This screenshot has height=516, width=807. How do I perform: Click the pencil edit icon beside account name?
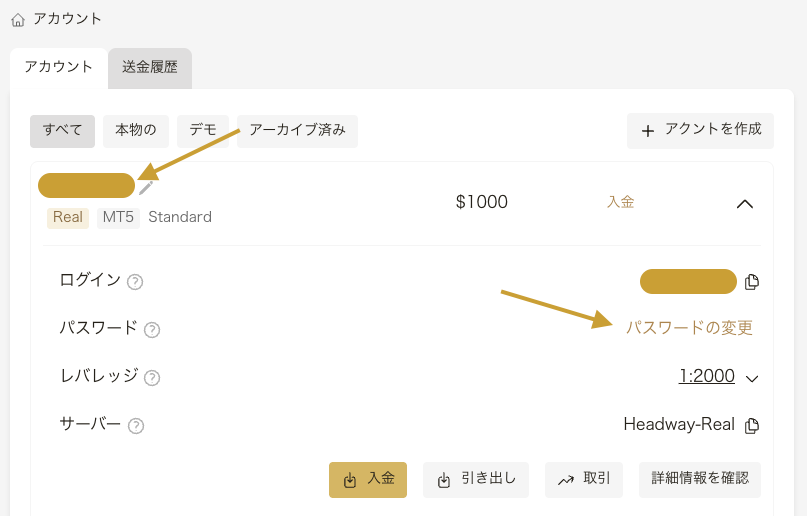pos(146,187)
